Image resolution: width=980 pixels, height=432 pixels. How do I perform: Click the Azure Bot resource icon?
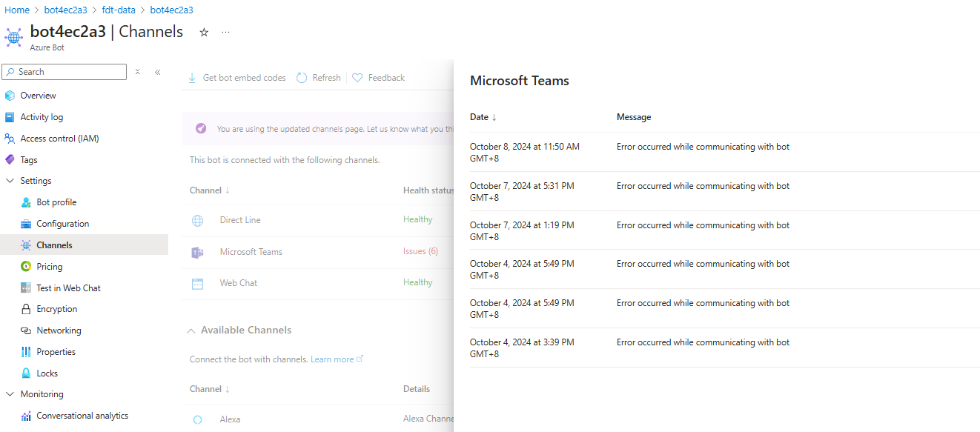click(13, 37)
